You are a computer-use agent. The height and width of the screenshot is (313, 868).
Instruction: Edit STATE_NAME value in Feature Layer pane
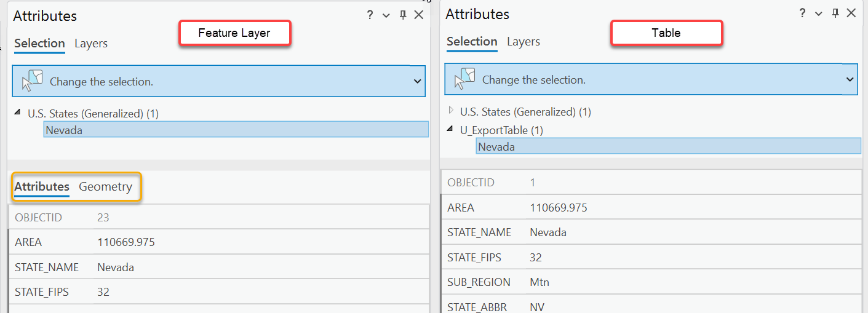(x=116, y=267)
